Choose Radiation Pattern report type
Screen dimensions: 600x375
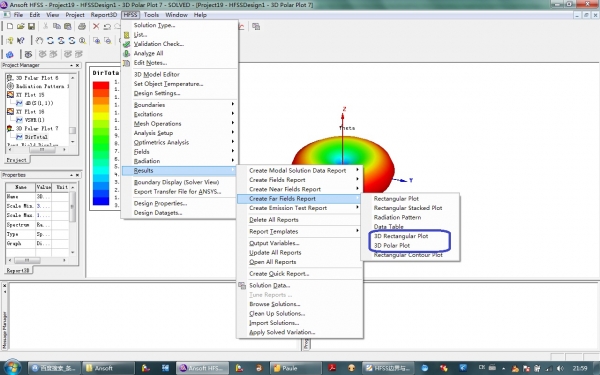pyautogui.click(x=397, y=217)
